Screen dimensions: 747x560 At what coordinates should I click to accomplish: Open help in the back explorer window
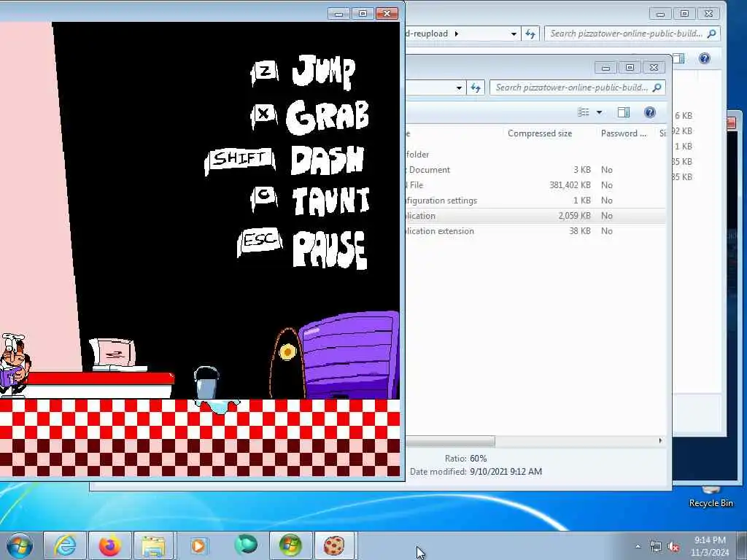pos(704,58)
